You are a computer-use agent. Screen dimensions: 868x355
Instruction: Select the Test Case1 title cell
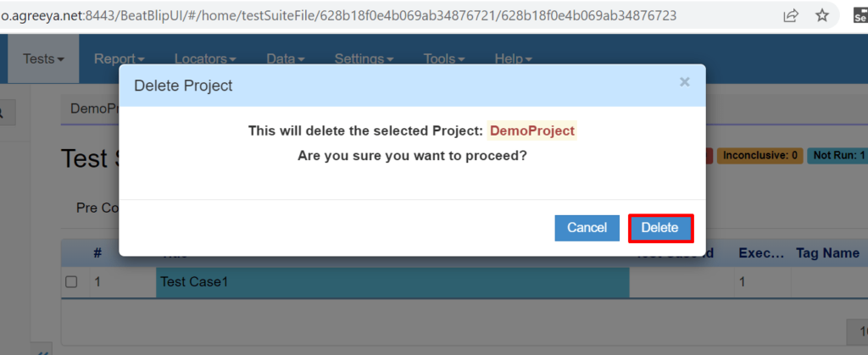392,282
